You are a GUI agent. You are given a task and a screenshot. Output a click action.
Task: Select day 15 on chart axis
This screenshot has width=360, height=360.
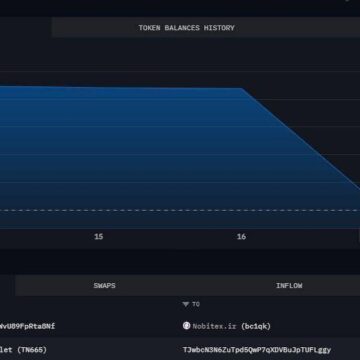[x=99, y=237]
